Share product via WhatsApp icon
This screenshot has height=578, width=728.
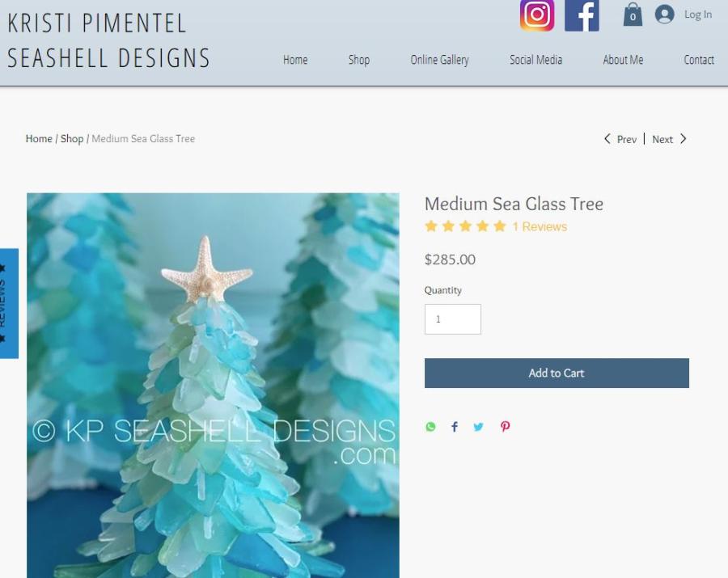pos(430,427)
